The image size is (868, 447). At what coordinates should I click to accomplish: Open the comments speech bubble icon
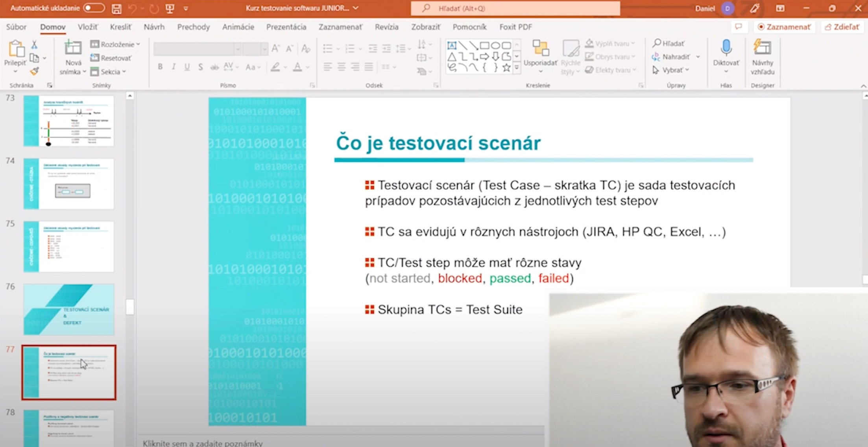(739, 27)
